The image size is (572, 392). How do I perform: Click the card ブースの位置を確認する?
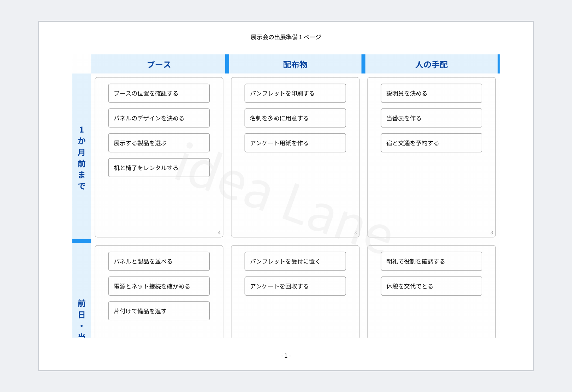[159, 93]
